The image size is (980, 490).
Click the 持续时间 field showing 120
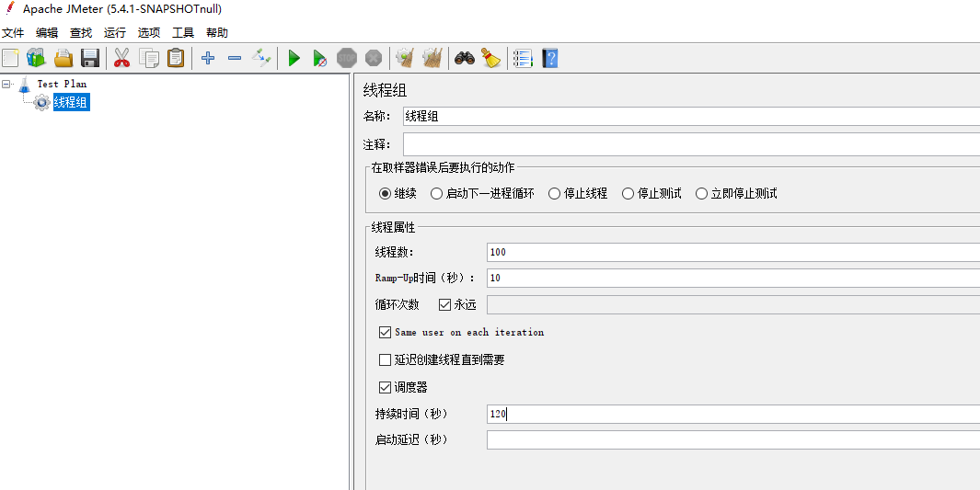click(733, 414)
